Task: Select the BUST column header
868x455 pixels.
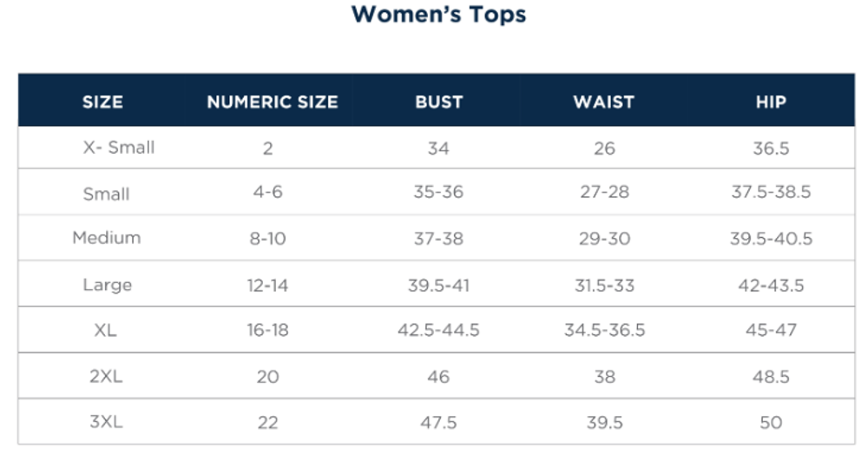Action: point(438,102)
